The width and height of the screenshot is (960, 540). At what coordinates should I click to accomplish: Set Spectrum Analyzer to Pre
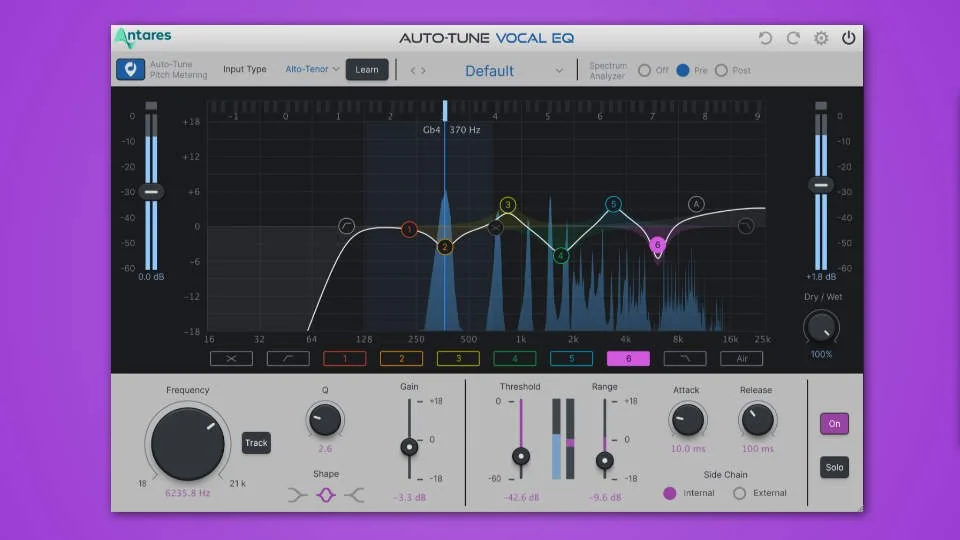point(683,70)
